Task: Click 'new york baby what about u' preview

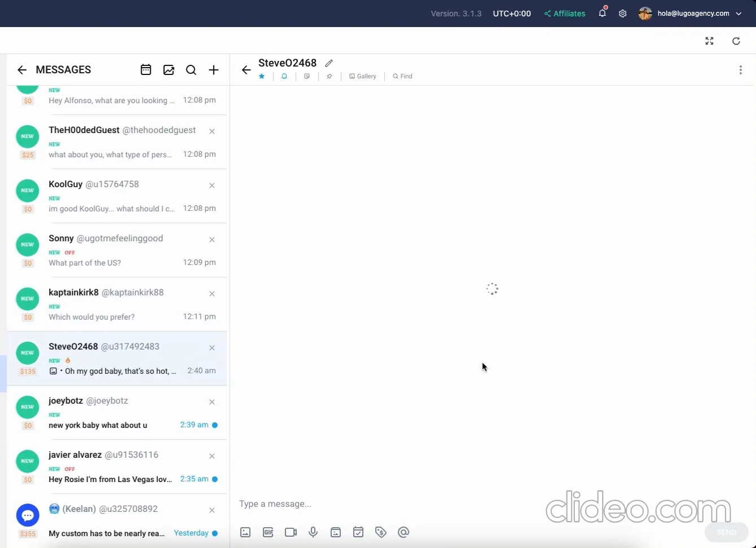Action: [x=98, y=425]
